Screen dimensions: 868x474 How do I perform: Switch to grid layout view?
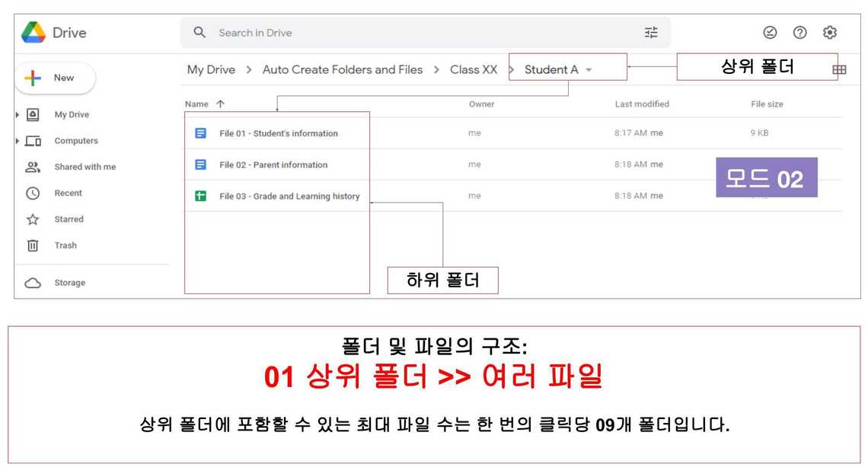839,70
